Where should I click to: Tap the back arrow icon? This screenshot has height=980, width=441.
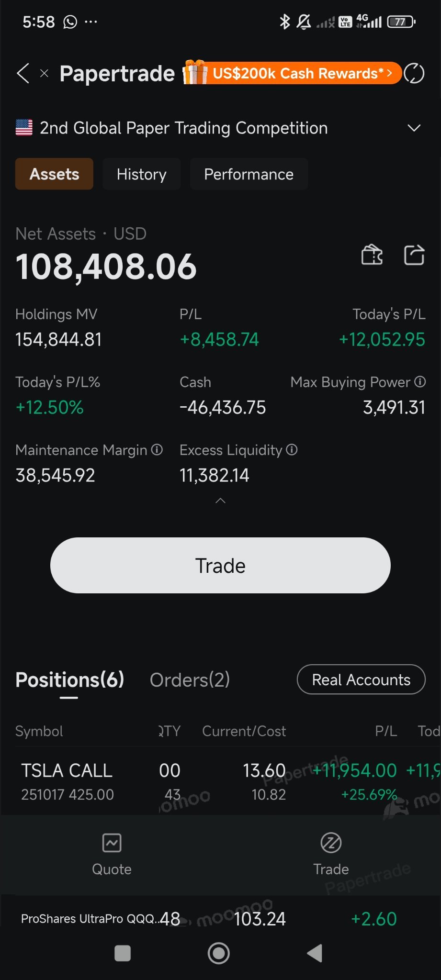click(23, 73)
